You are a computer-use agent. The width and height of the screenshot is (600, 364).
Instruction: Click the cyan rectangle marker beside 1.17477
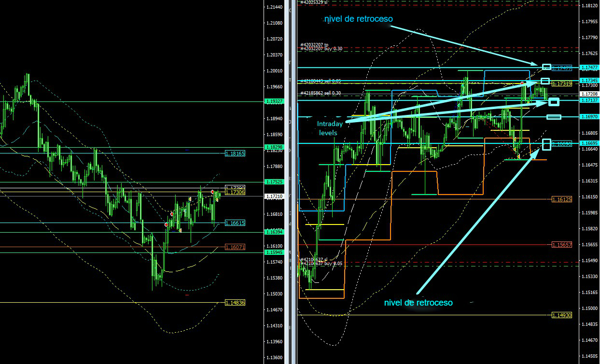click(546, 67)
